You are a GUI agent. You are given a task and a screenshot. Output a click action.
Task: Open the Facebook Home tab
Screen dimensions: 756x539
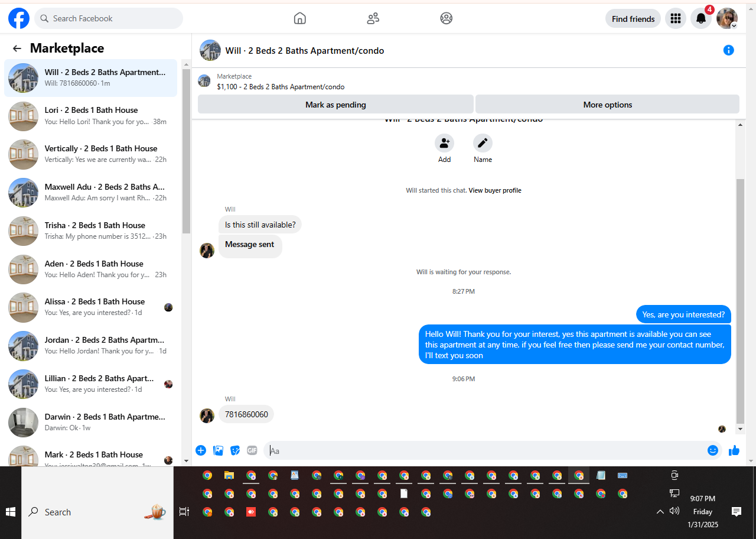click(x=300, y=18)
